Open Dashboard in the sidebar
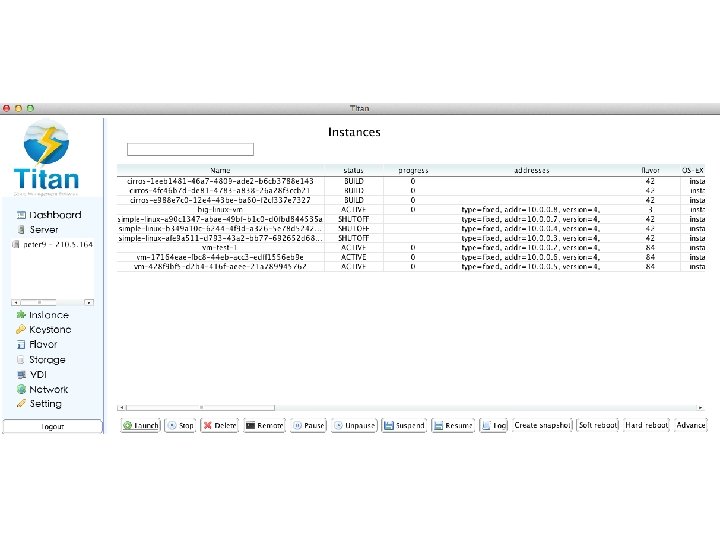This screenshot has height=540, width=720. pos(55,214)
